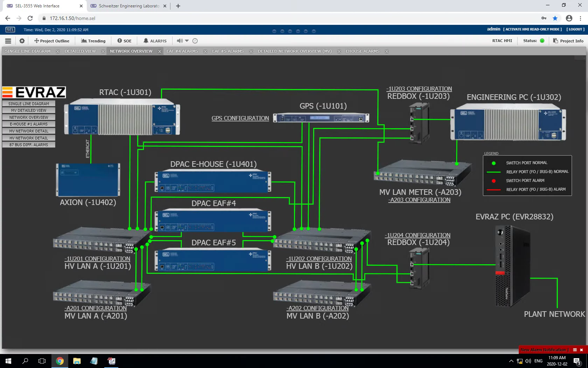The width and height of the screenshot is (588, 368).
Task: Click NETWORK OVERVIEW sidebar button
Action: (29, 117)
